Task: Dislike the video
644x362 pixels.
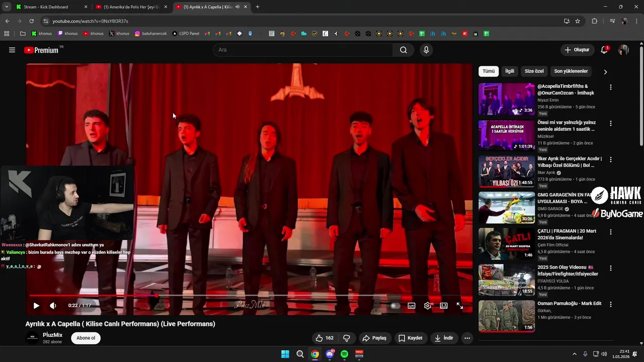Action: click(346, 338)
